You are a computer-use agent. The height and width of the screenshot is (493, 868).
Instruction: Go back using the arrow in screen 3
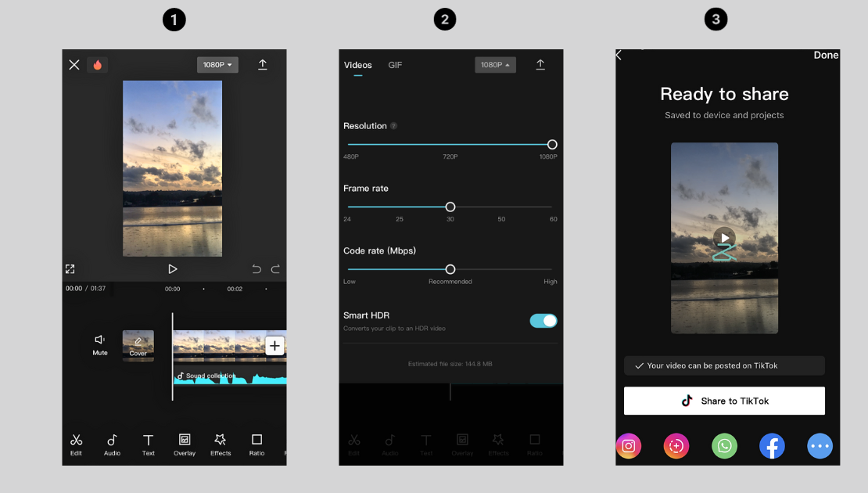coord(619,56)
